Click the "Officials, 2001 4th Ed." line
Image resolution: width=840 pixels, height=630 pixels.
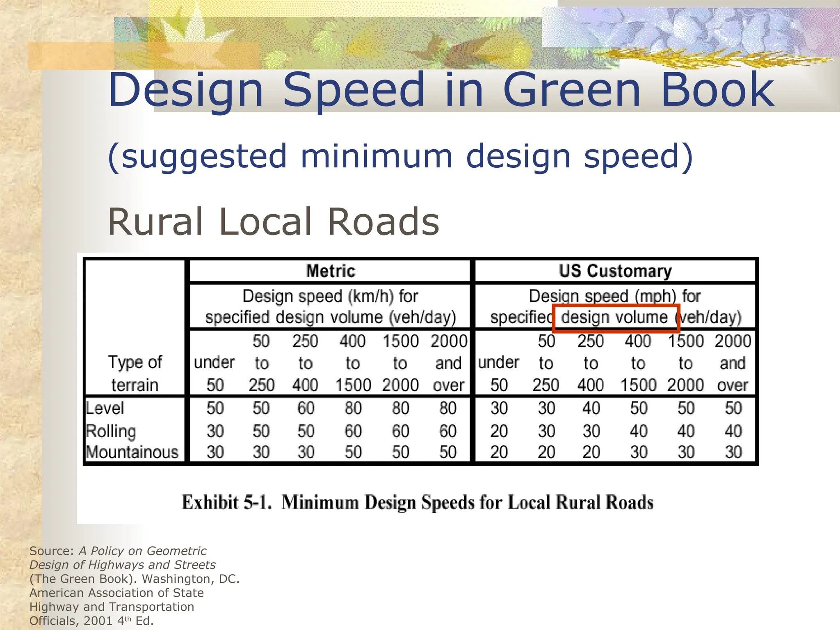click(x=91, y=621)
